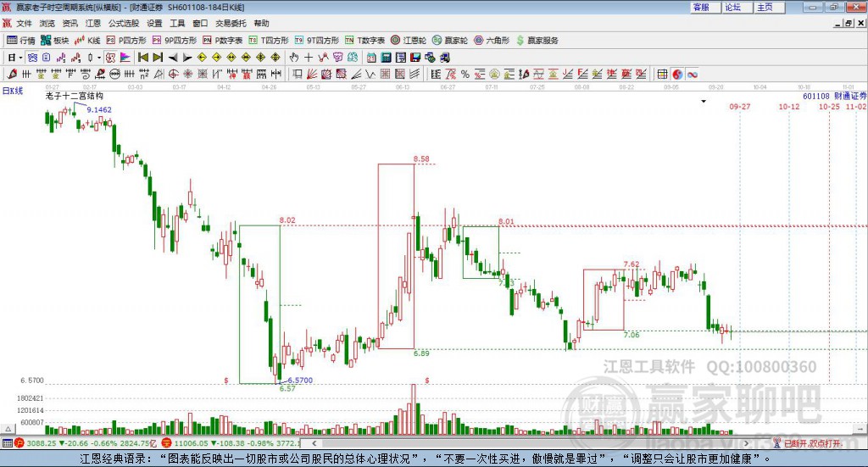This screenshot has height=467, width=868.
Task: Click stock name 601108 财通证券
Action: (835, 97)
